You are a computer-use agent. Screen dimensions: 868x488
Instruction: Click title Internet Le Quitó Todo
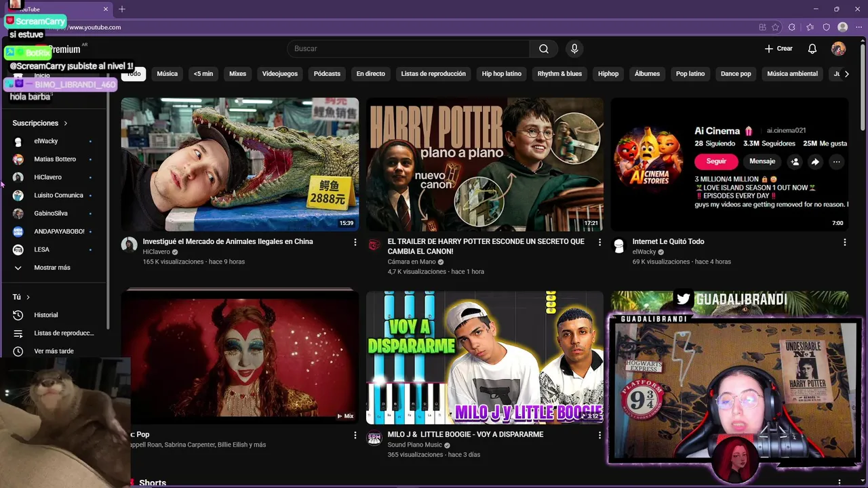coord(668,241)
